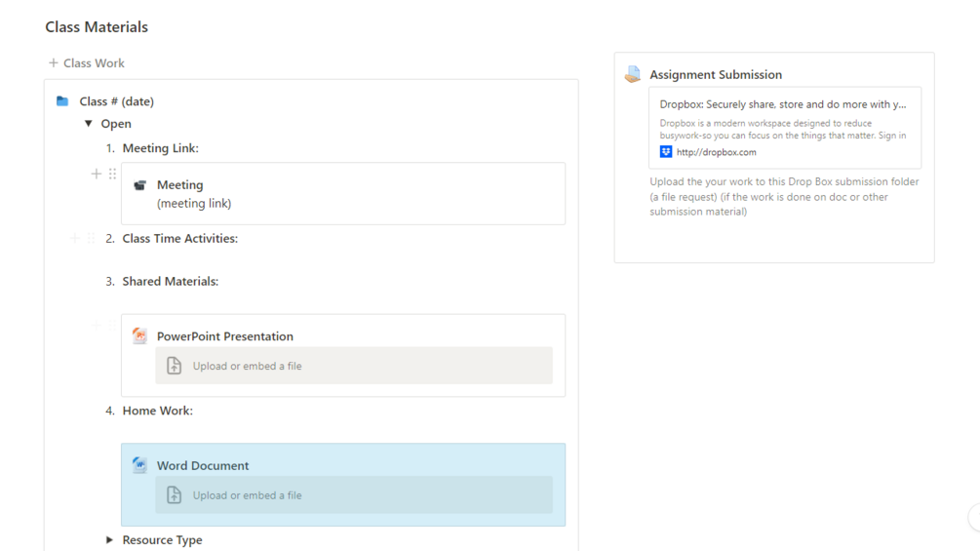The image size is (980, 551).
Task: Click the PowerPoint Presentation callout icon
Action: (x=139, y=335)
